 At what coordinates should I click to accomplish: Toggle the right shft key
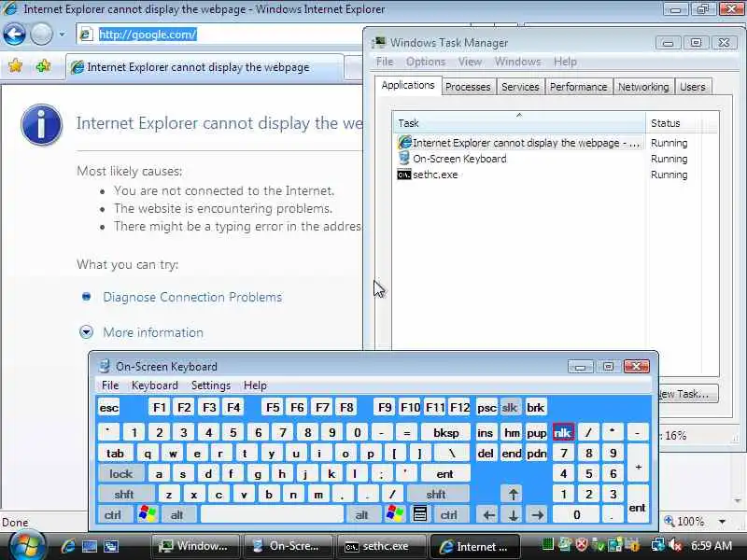pyautogui.click(x=436, y=495)
